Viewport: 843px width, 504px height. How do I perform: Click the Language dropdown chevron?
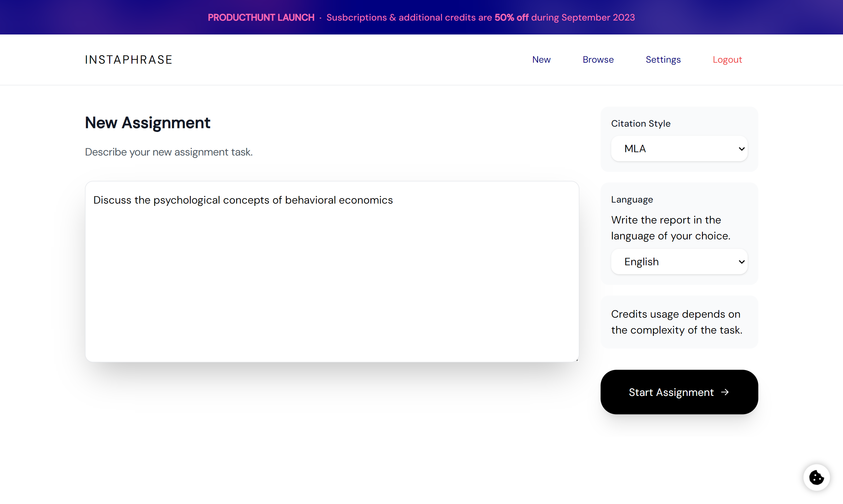click(741, 262)
